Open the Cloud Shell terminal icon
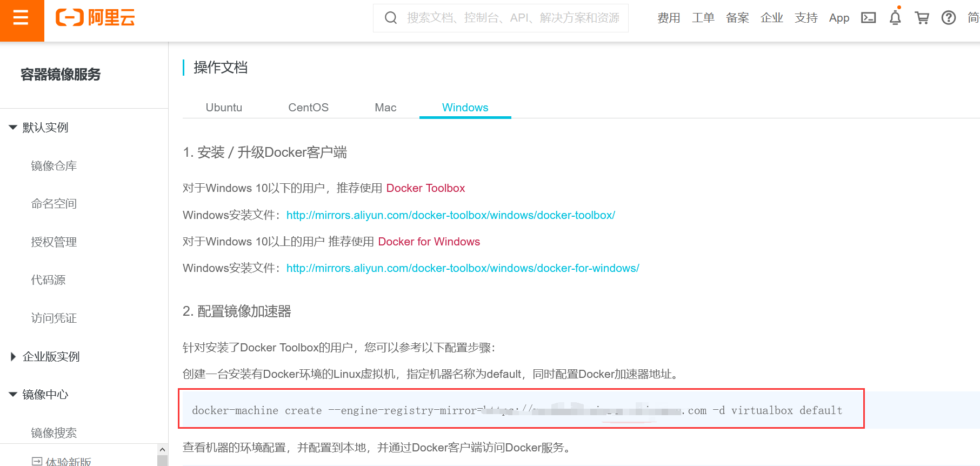The width and height of the screenshot is (980, 466). coord(868,18)
